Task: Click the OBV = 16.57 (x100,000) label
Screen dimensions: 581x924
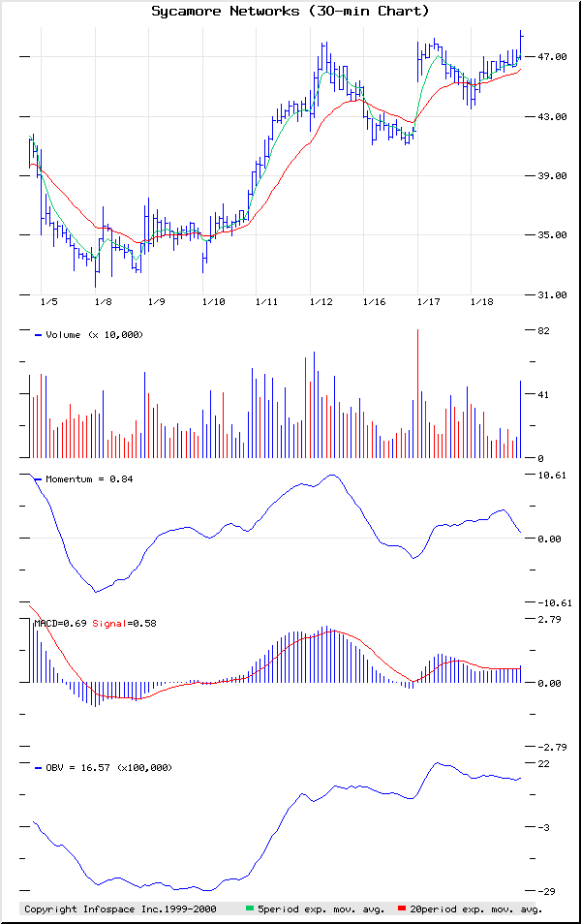Action: (109, 767)
